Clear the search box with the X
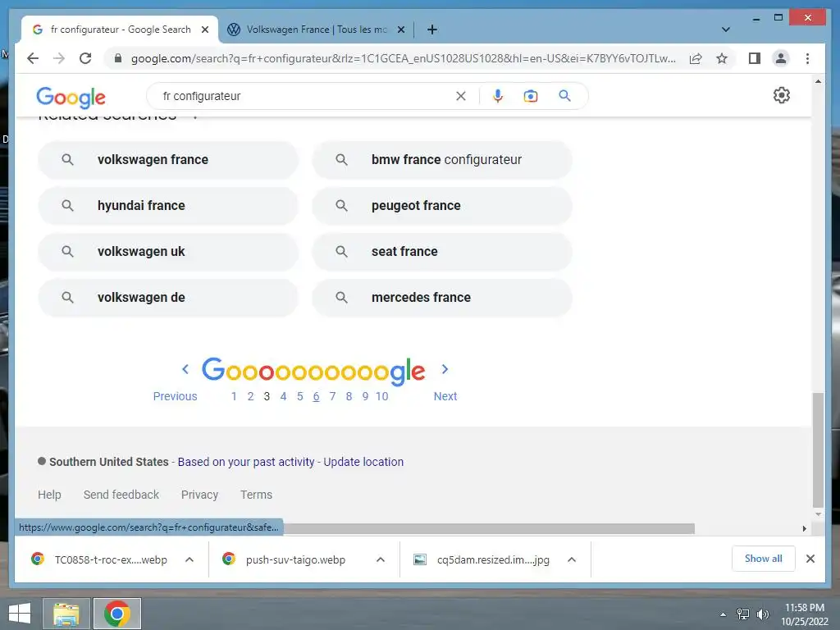This screenshot has width=840, height=630. pos(461,96)
